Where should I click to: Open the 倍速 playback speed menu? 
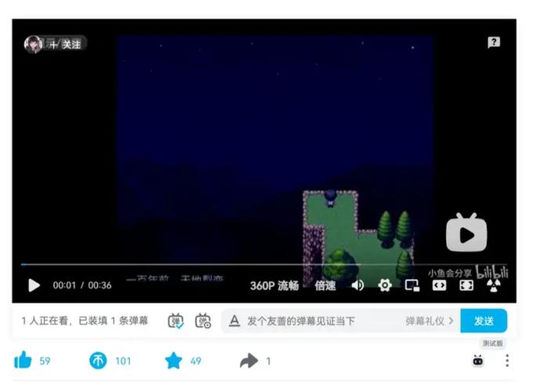pos(325,285)
